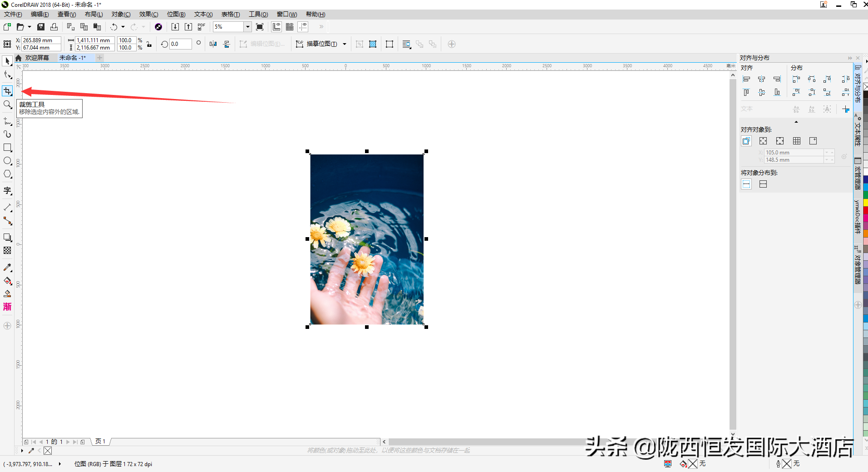
Task: Select the Interactive Fill bucket tool
Action: [7, 281]
